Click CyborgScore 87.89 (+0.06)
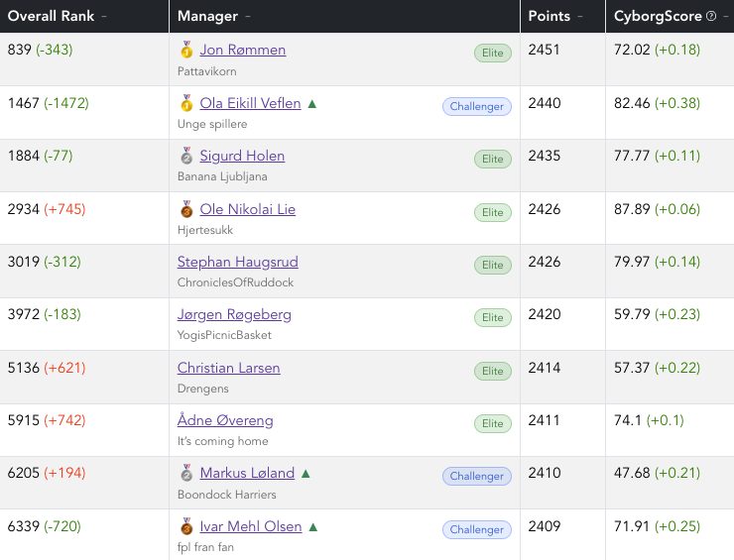The height and width of the screenshot is (560, 734). [657, 209]
